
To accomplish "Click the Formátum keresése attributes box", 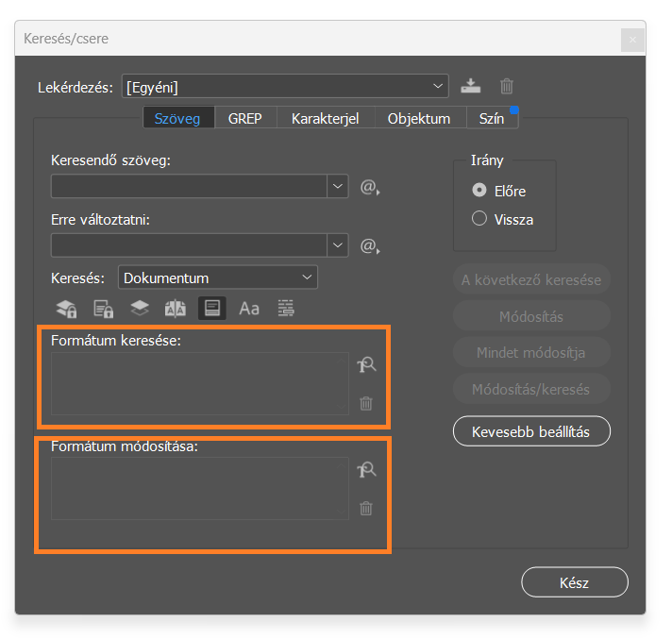I will pyautogui.click(x=200, y=383).
